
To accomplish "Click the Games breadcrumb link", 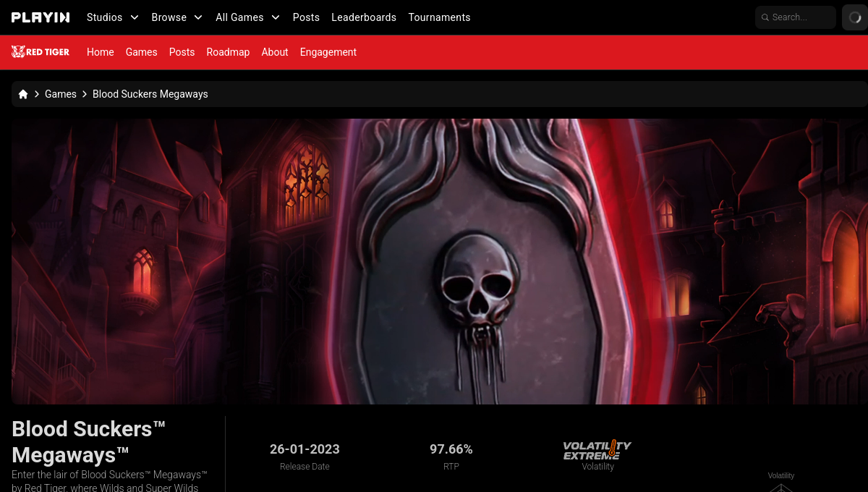I will pyautogui.click(x=61, y=94).
